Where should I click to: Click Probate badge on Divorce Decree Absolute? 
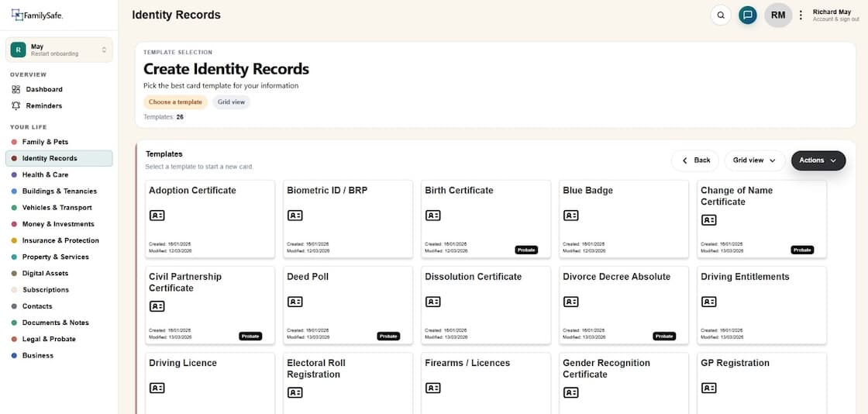pos(664,336)
